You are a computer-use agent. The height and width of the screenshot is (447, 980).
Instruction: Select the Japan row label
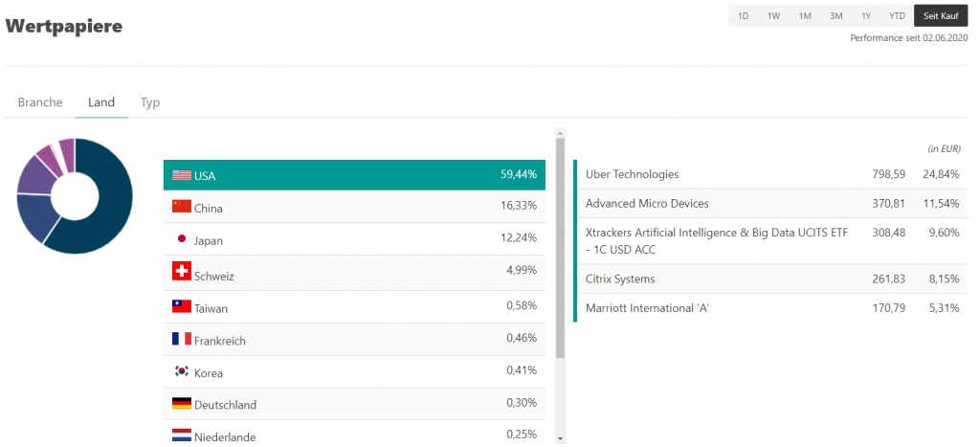coord(209,241)
